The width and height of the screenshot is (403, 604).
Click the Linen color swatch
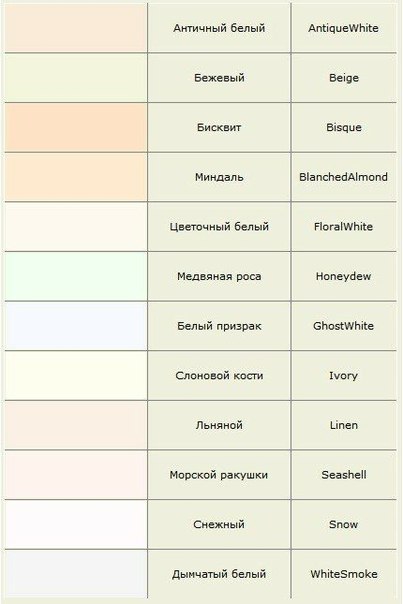pyautogui.click(x=76, y=425)
